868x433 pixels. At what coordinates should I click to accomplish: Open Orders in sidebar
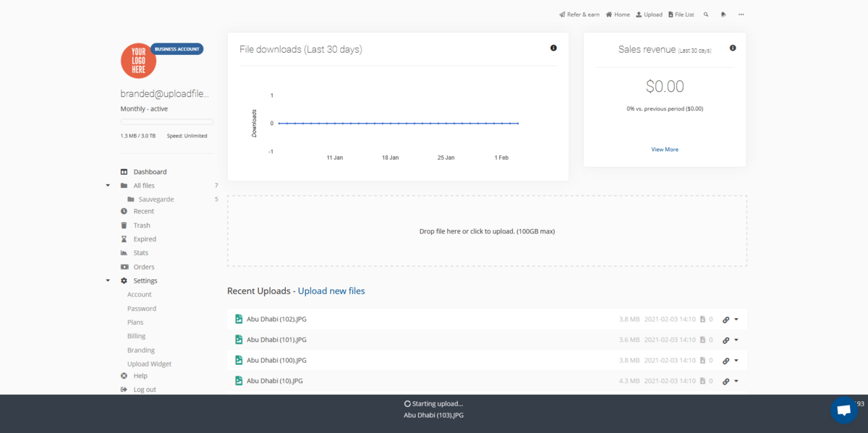144,267
